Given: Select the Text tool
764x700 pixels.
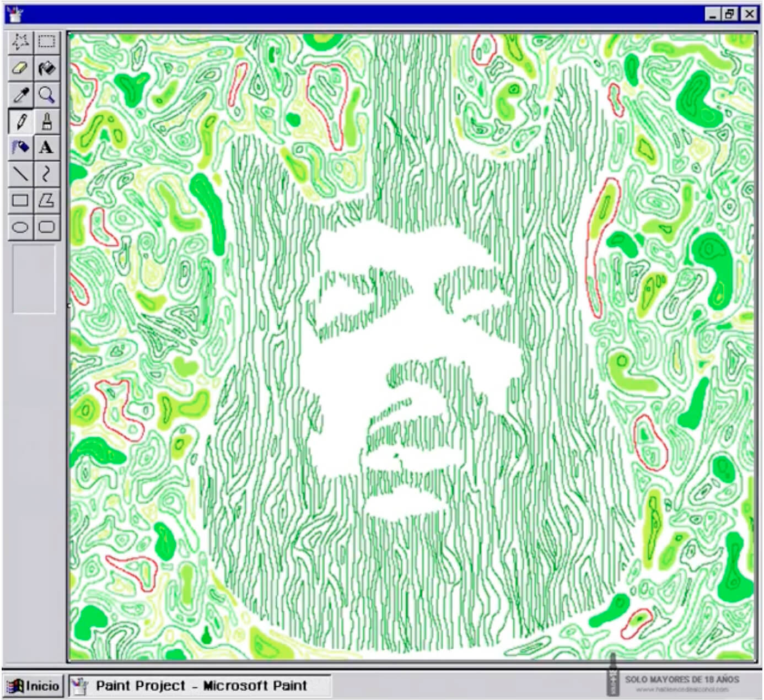Looking at the screenshot, I should (47, 147).
